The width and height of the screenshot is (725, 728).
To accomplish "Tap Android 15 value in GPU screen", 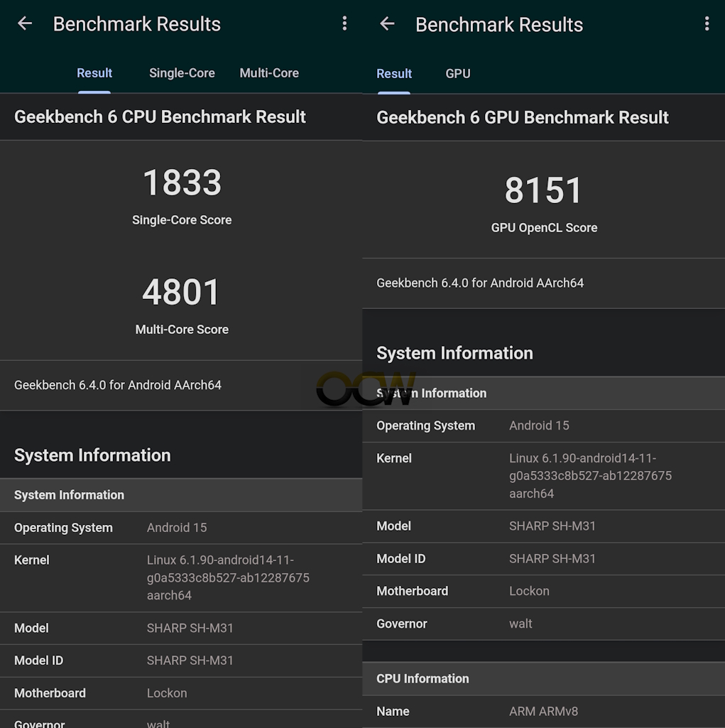I will click(539, 425).
